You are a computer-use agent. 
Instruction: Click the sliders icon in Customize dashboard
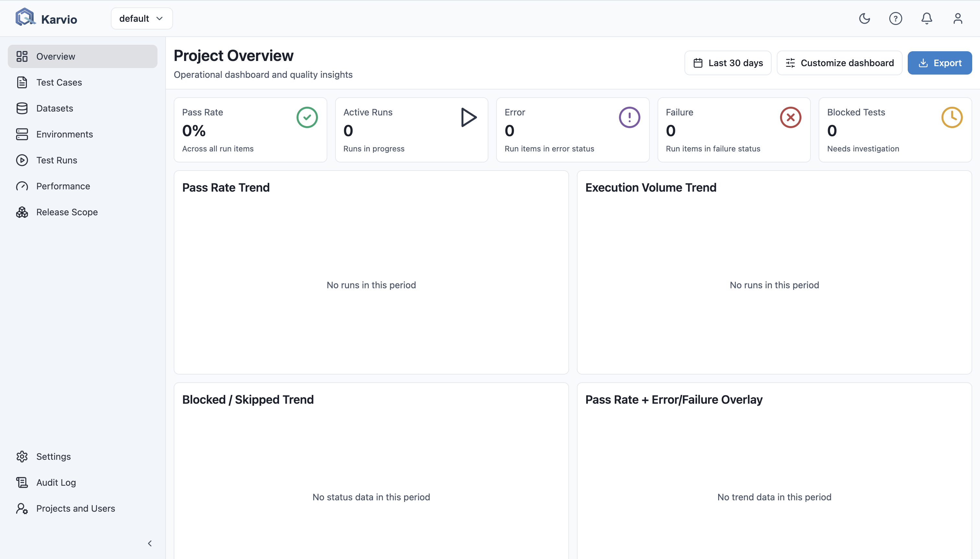tap(790, 63)
